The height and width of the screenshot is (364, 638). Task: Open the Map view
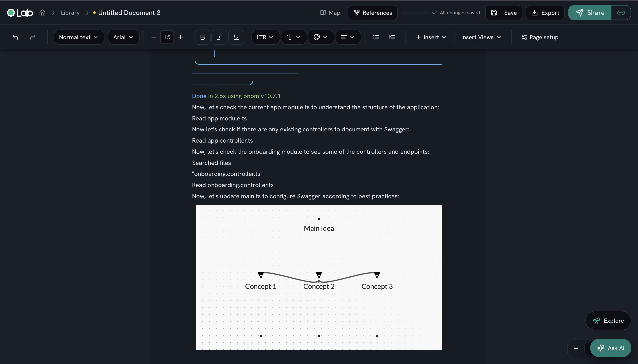[330, 13]
